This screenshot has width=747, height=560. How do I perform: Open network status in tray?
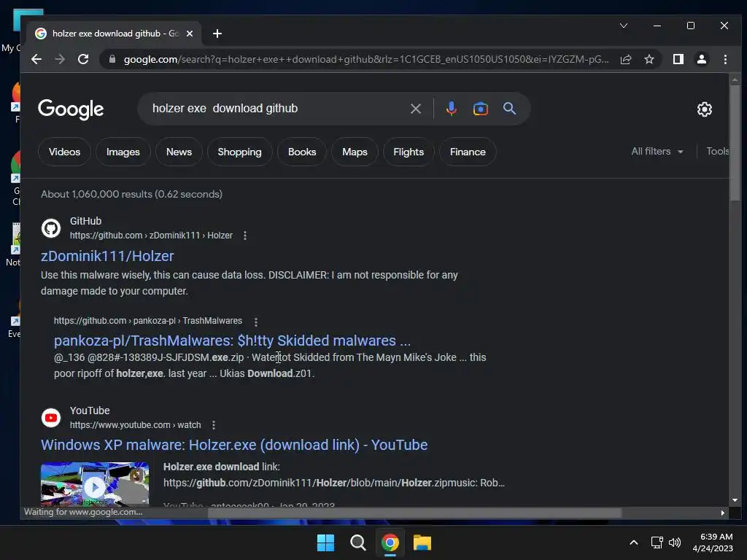coord(657,542)
